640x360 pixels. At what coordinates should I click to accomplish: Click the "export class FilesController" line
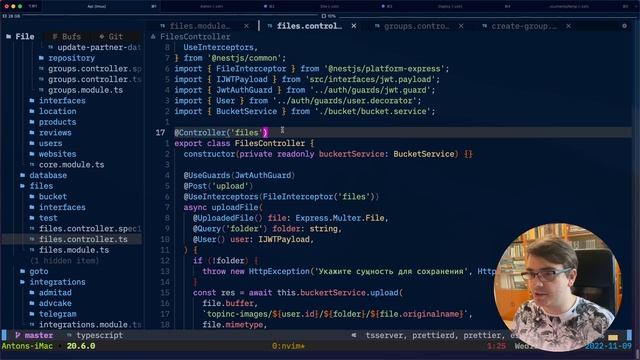point(244,143)
